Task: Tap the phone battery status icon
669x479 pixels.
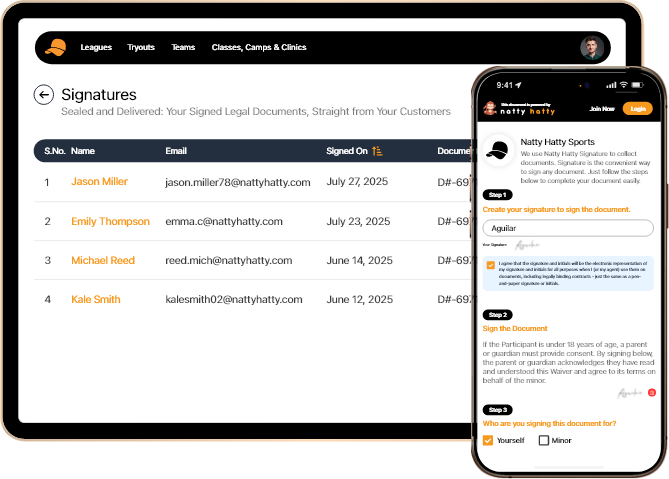Action: coord(637,85)
